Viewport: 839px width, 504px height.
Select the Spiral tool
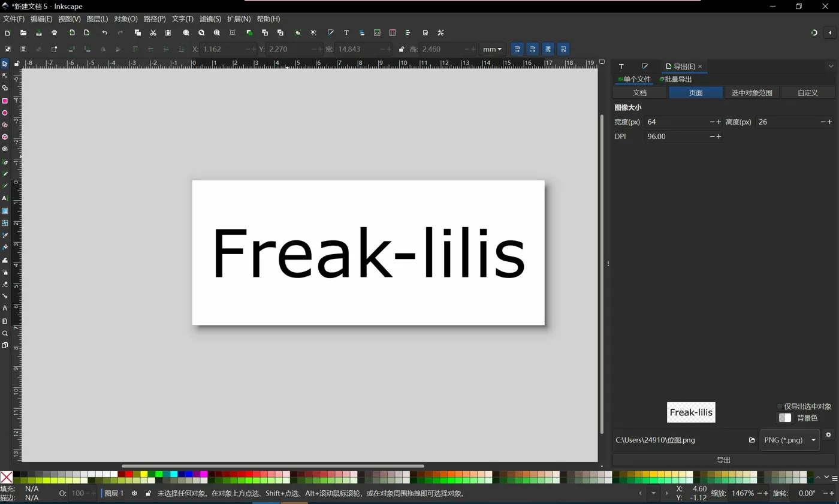click(x=5, y=149)
